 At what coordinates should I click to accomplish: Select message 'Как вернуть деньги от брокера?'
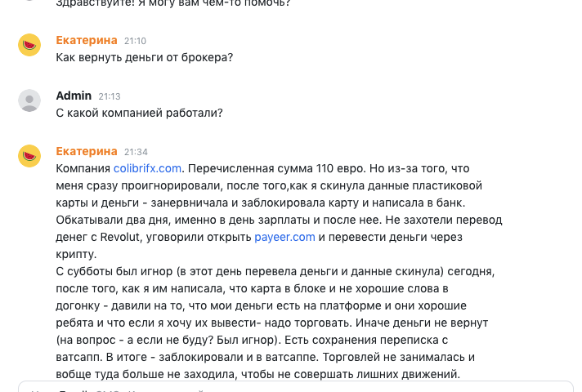(145, 57)
